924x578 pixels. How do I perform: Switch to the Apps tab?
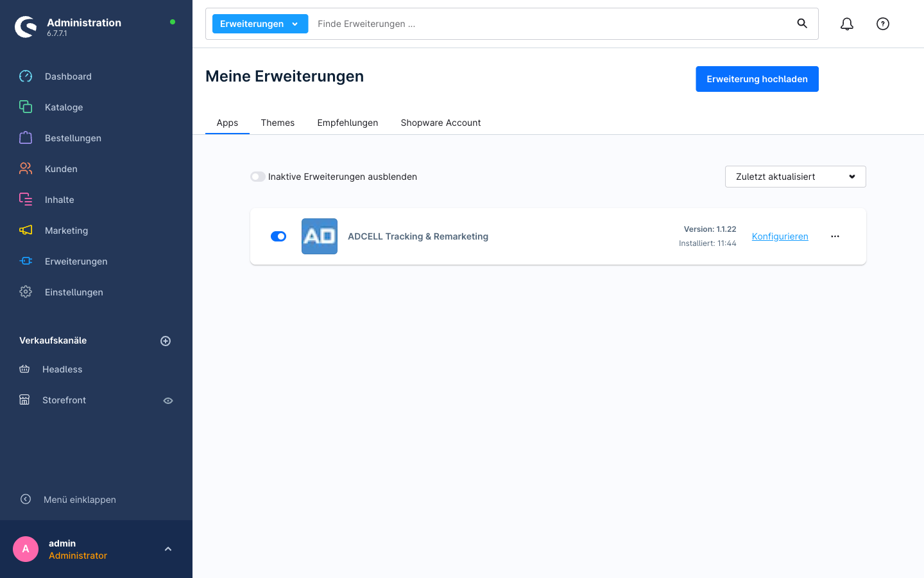click(x=227, y=123)
